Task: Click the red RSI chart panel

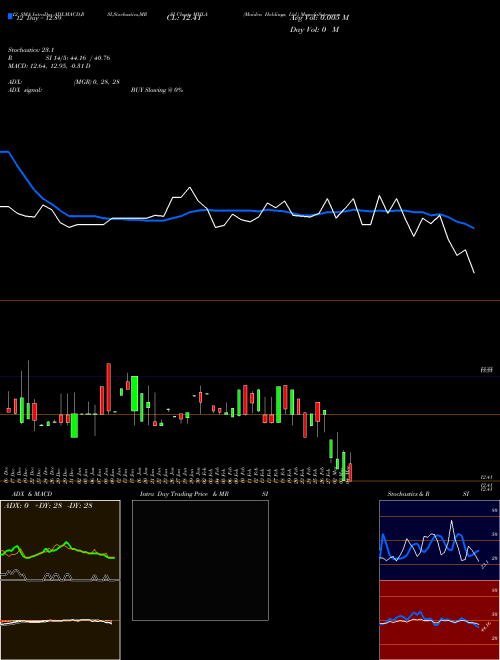Action: pyautogui.click(x=439, y=620)
